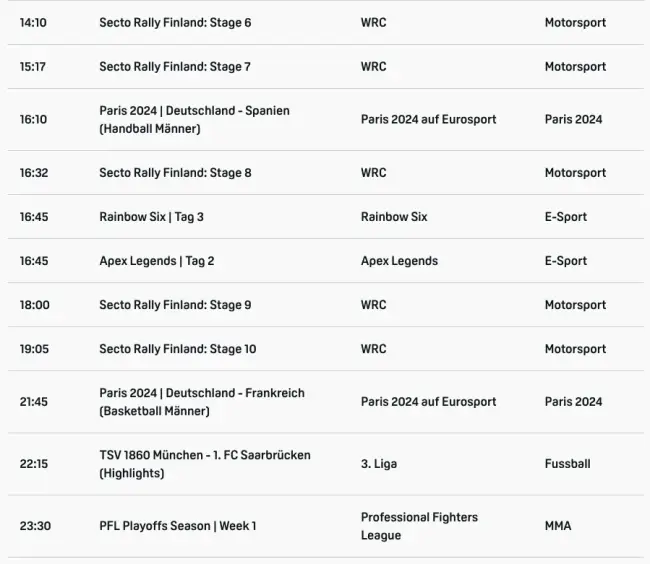Select Secto Rally Finland: Stage 7 program
Viewport: 650px width, 564px height.
coord(175,67)
